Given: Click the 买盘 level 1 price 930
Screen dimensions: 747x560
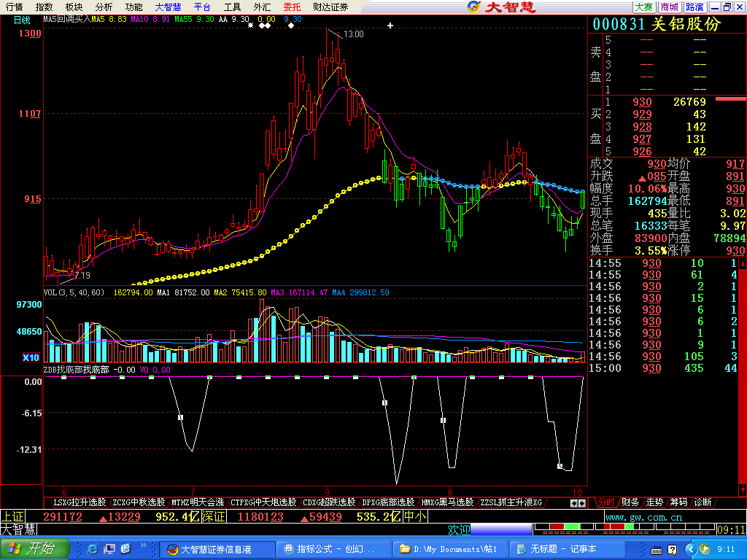Looking at the screenshot, I should (642, 102).
